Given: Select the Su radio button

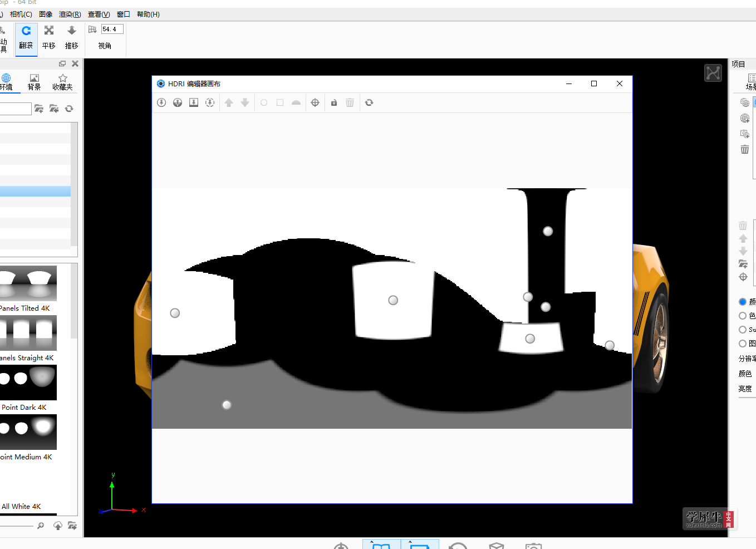Looking at the screenshot, I should [743, 330].
